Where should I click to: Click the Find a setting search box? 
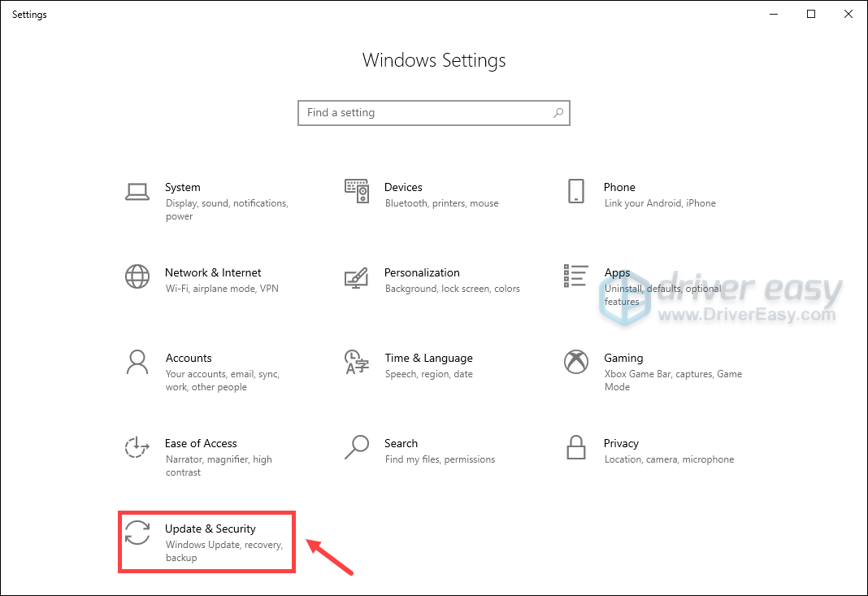tap(423, 113)
